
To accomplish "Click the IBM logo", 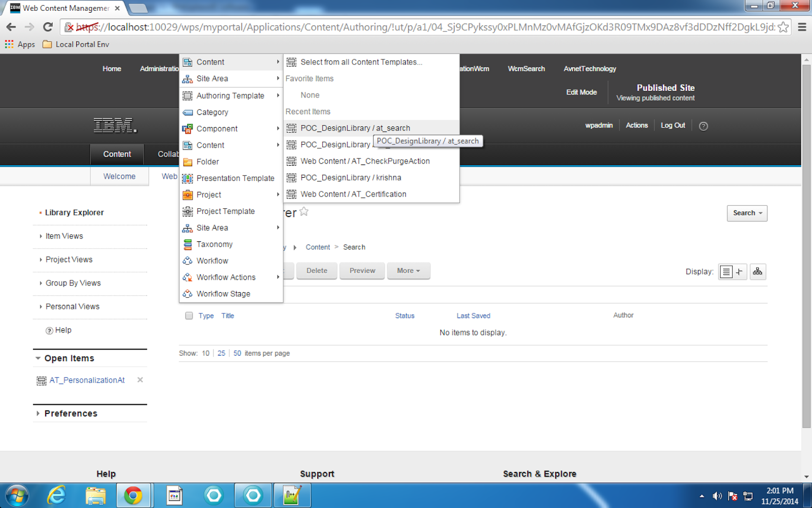I will pos(115,125).
